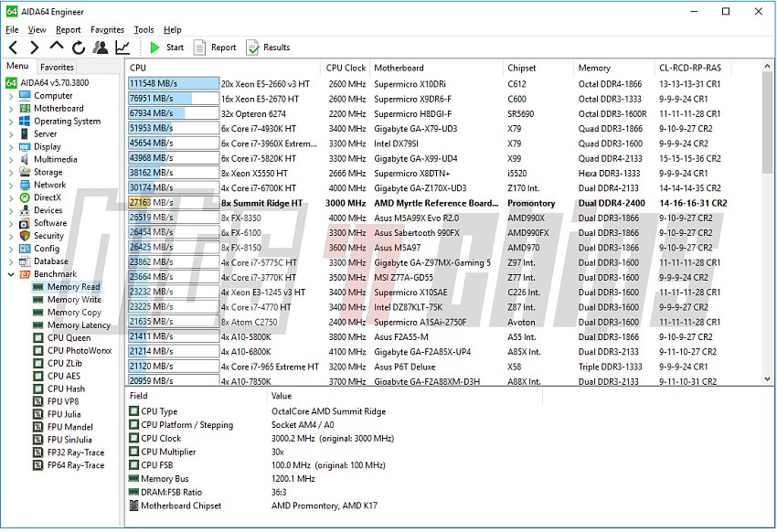This screenshot has width=777, height=532.
Task: Click the Forward navigation arrow
Action: [34, 48]
